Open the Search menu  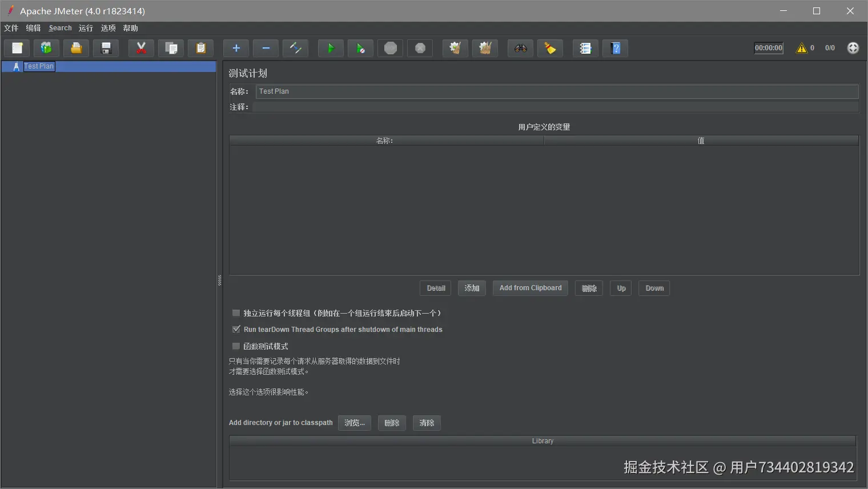tap(60, 28)
